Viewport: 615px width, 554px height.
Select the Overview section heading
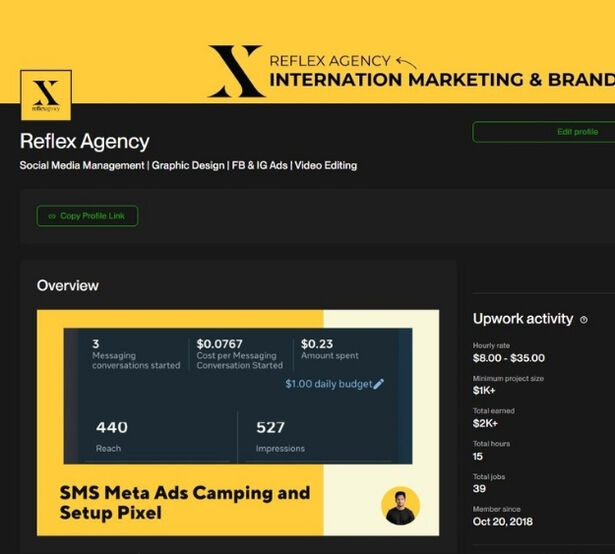coord(68,286)
